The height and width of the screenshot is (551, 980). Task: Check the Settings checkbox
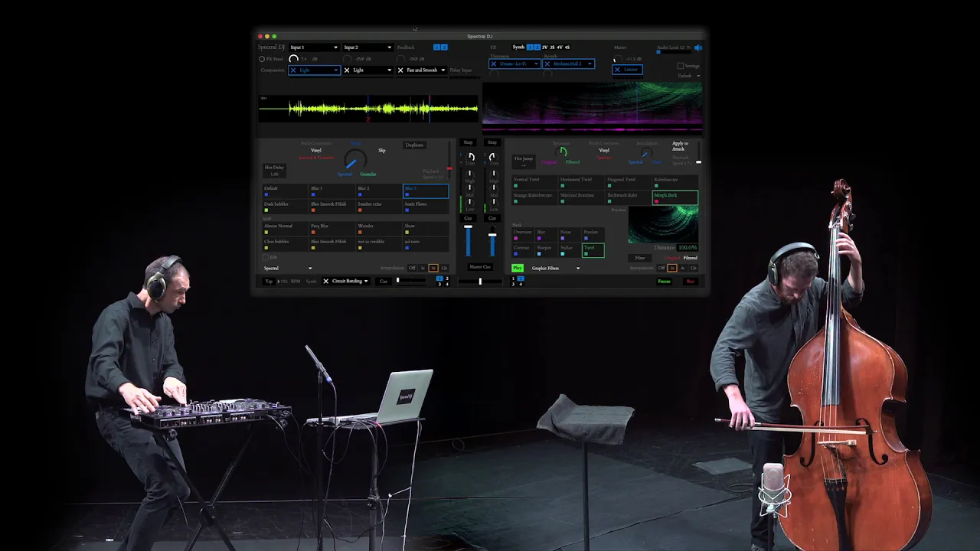[681, 66]
